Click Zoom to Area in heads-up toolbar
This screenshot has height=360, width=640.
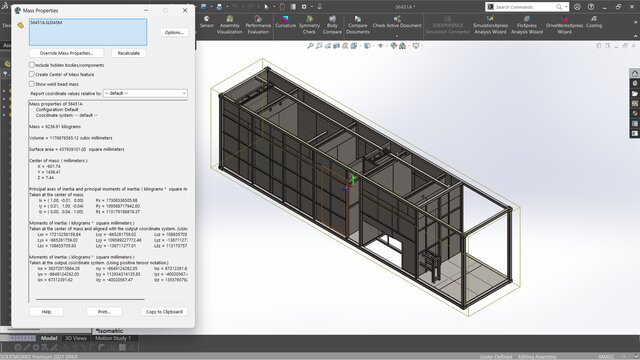click(x=319, y=46)
